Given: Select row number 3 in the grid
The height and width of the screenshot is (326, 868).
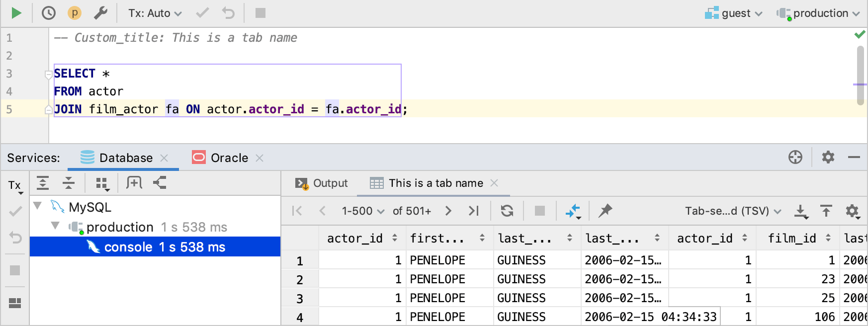Looking at the screenshot, I should pyautogui.click(x=300, y=298).
